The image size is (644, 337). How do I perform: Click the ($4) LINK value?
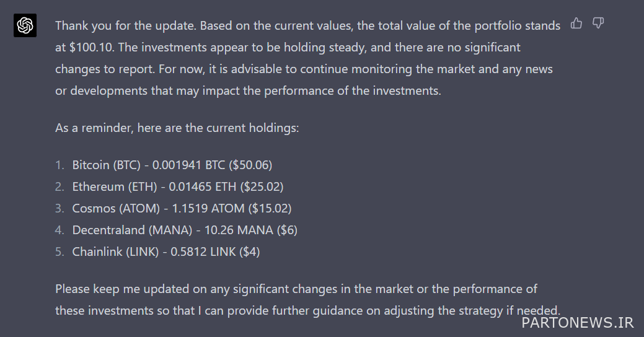coord(249,252)
